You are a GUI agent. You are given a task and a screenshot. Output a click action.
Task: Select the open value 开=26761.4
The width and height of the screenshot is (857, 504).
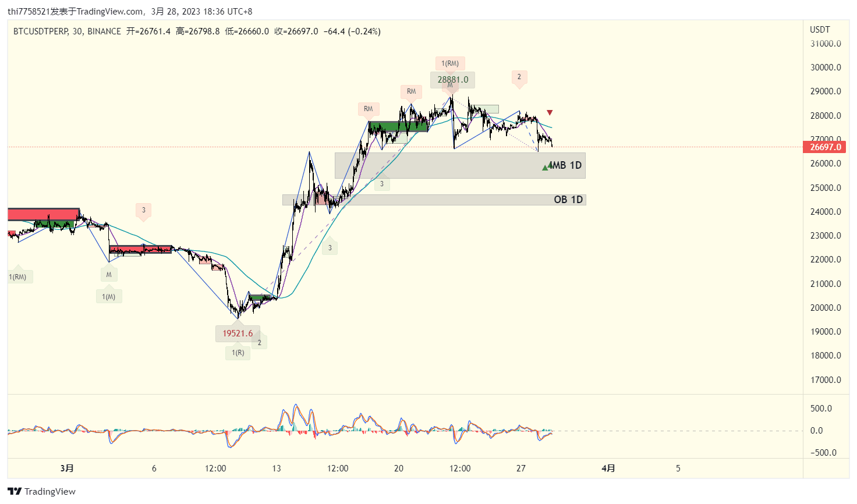coord(148,31)
